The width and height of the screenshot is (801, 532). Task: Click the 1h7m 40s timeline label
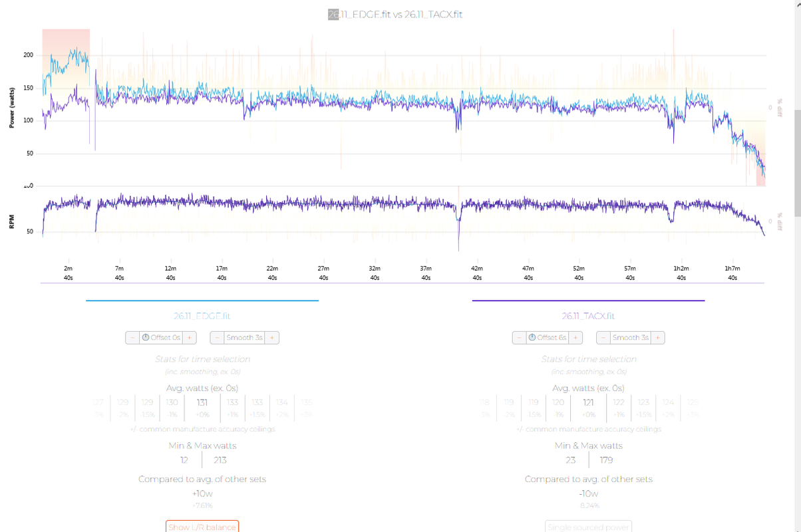tap(732, 273)
